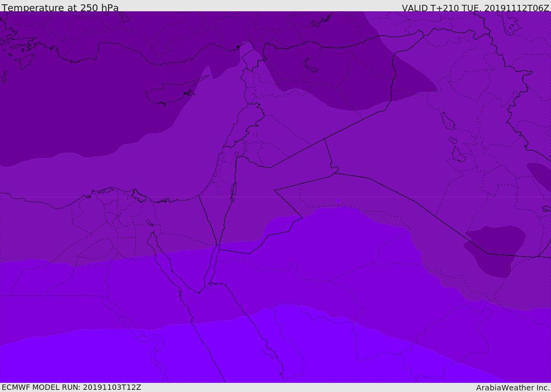Select the Lake Tharthar outline in Iraq

click(x=448, y=121)
